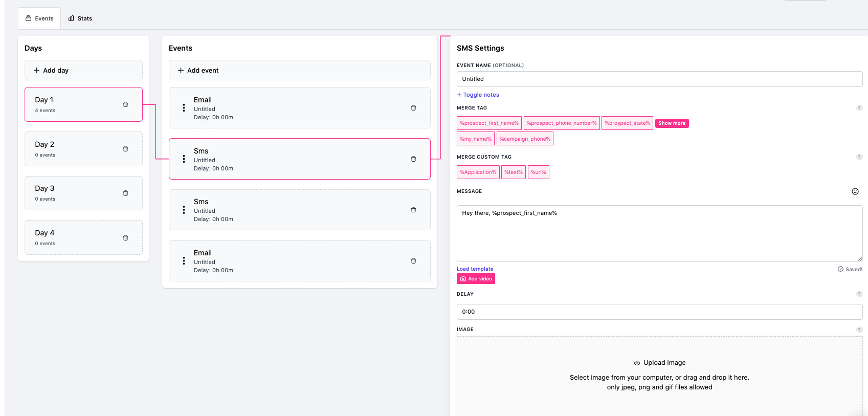Viewport: 868px width, 416px height.
Task: Remove the first Email event via trash icon
Action: (413, 108)
